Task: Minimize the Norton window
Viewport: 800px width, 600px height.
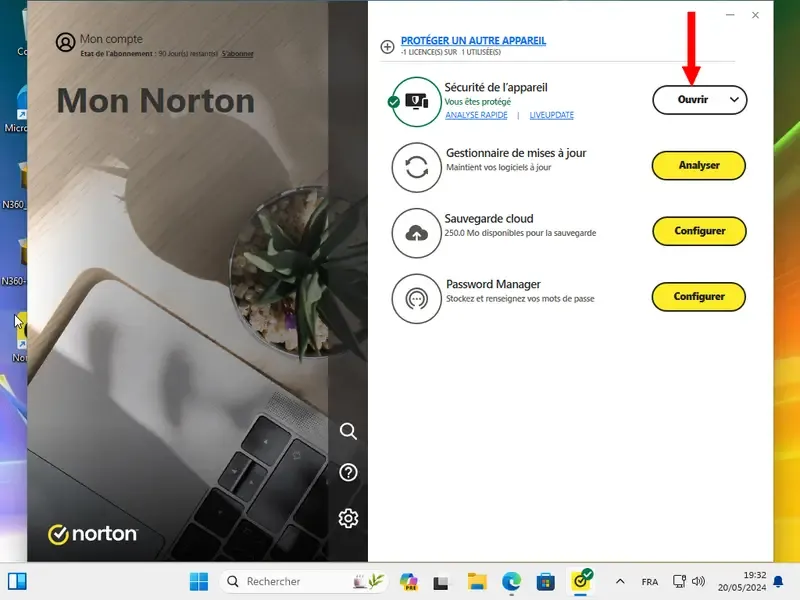Action: pos(730,15)
